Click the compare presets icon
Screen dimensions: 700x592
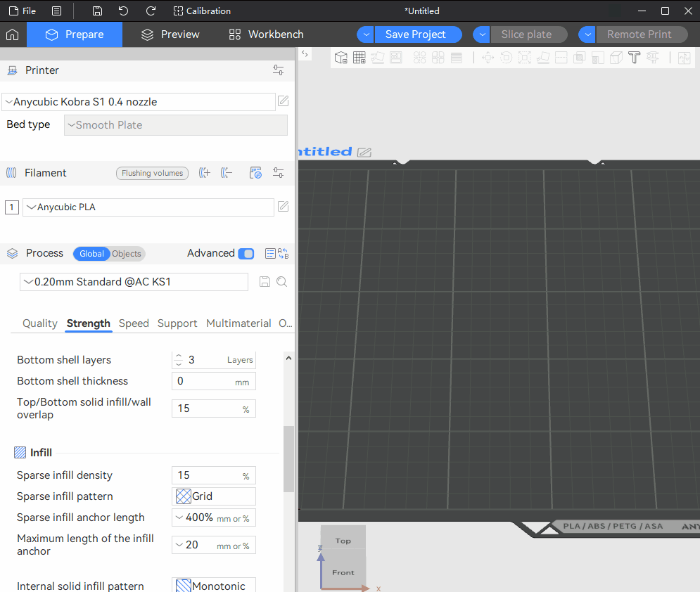pos(283,253)
